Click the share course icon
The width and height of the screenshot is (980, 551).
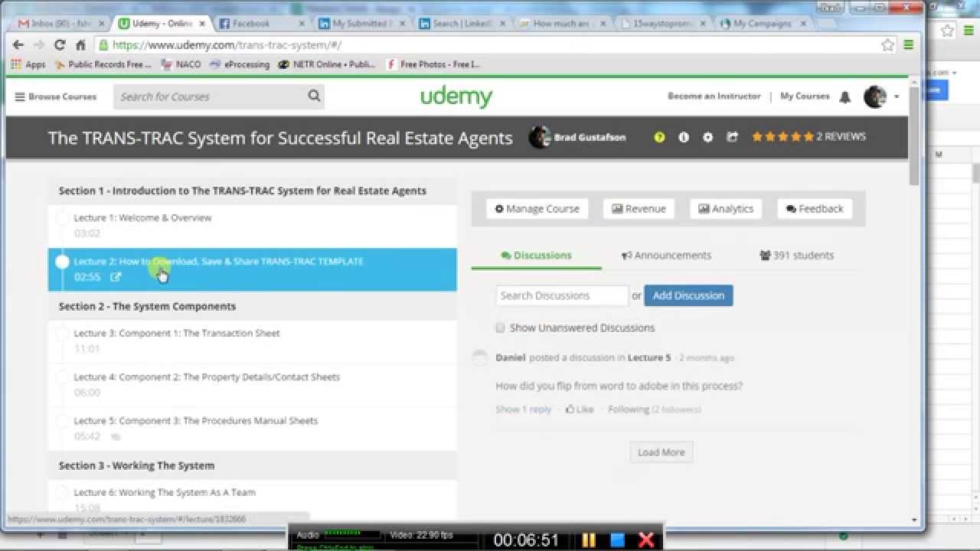click(732, 137)
